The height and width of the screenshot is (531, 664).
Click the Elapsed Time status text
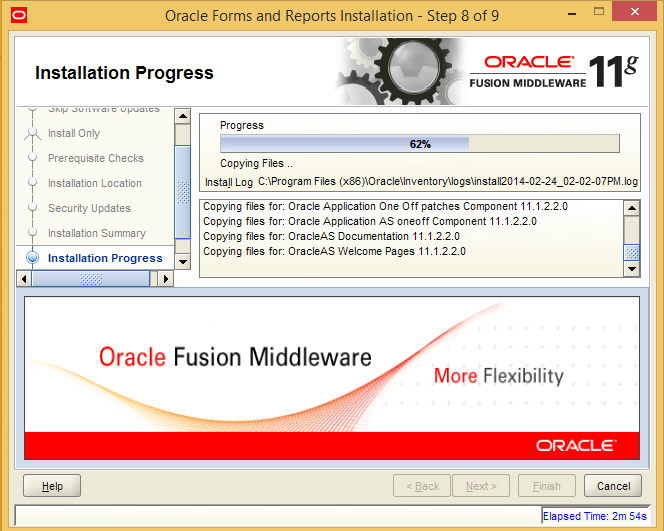tap(595, 516)
